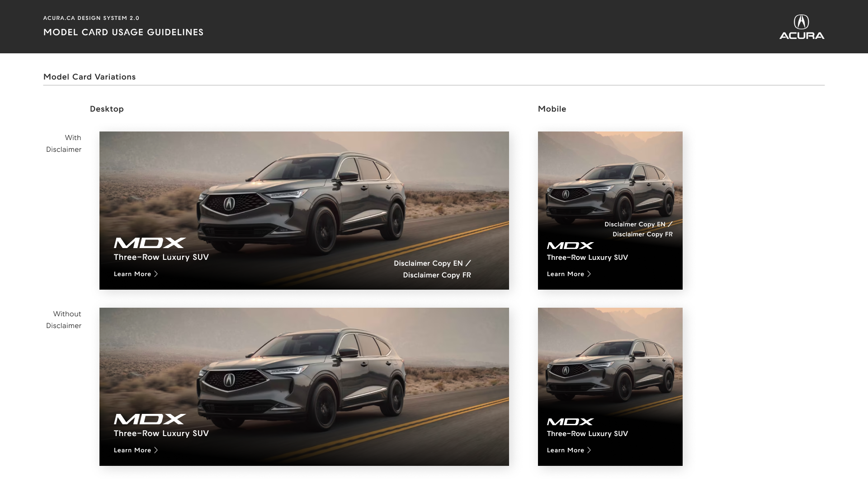Viewport: 868px width, 488px height.
Task: Click the Acura logo in the header
Action: tap(802, 27)
